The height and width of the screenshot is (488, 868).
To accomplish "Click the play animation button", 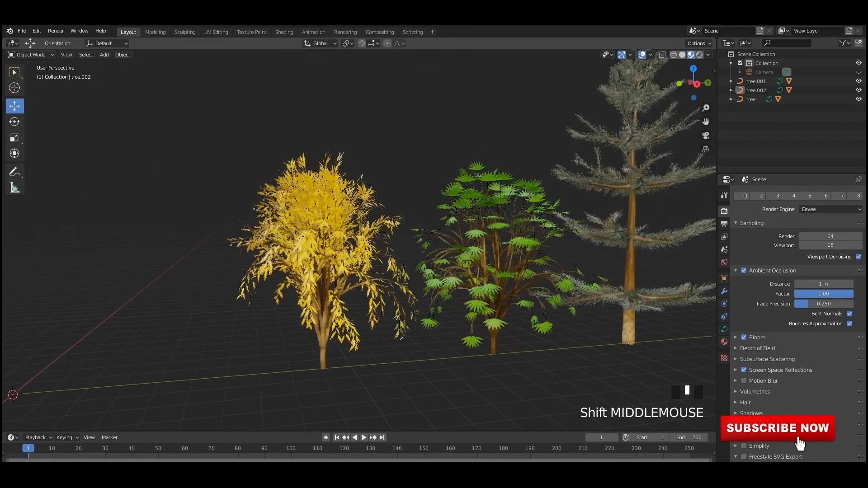I will coord(363,437).
